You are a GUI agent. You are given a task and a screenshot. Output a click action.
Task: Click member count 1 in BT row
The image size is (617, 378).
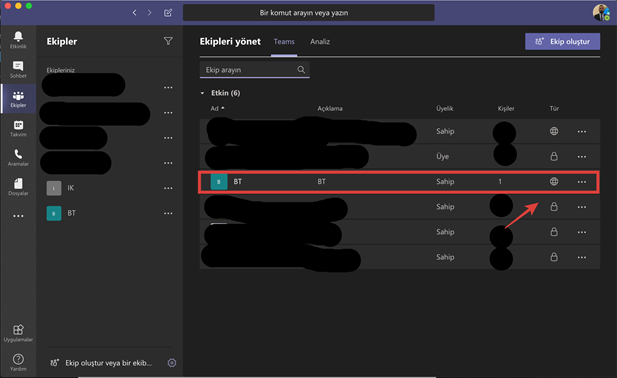point(500,181)
